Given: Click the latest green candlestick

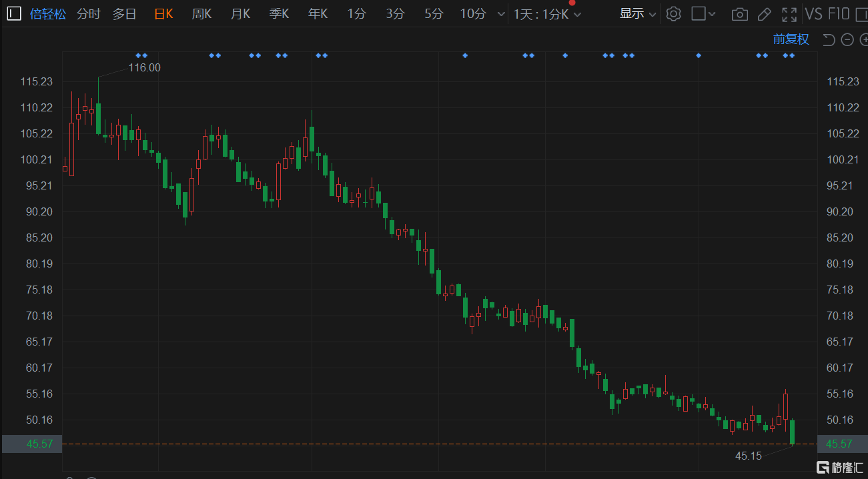Looking at the screenshot, I should [x=792, y=432].
